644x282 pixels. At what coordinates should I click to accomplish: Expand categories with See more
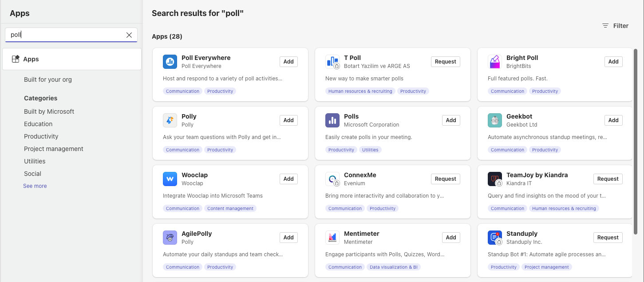[x=35, y=186]
